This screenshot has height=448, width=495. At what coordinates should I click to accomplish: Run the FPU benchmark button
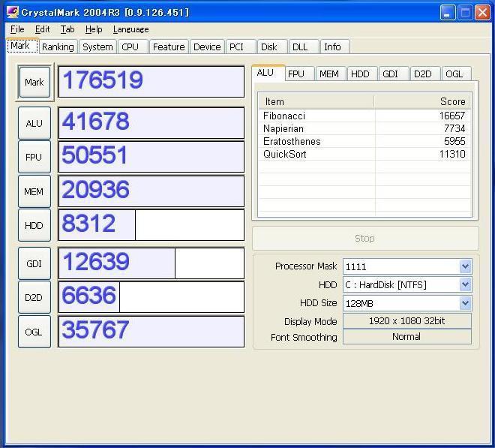[x=34, y=157]
